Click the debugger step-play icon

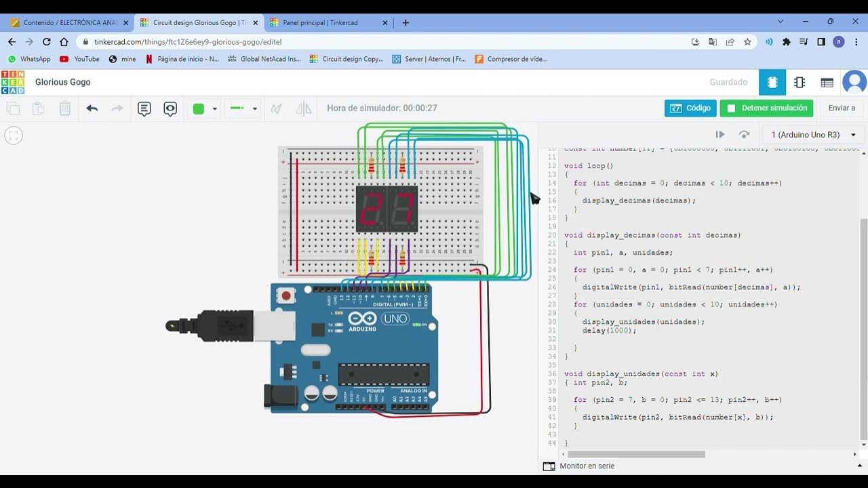720,135
